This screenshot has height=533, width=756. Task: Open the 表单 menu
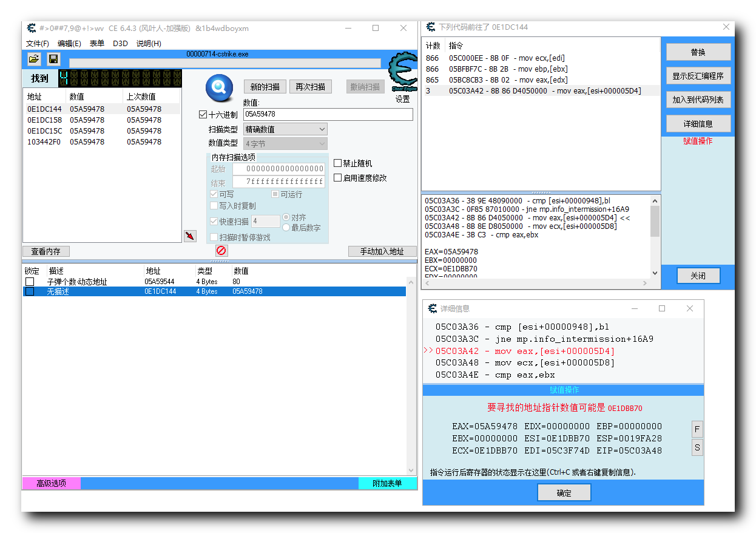click(97, 44)
